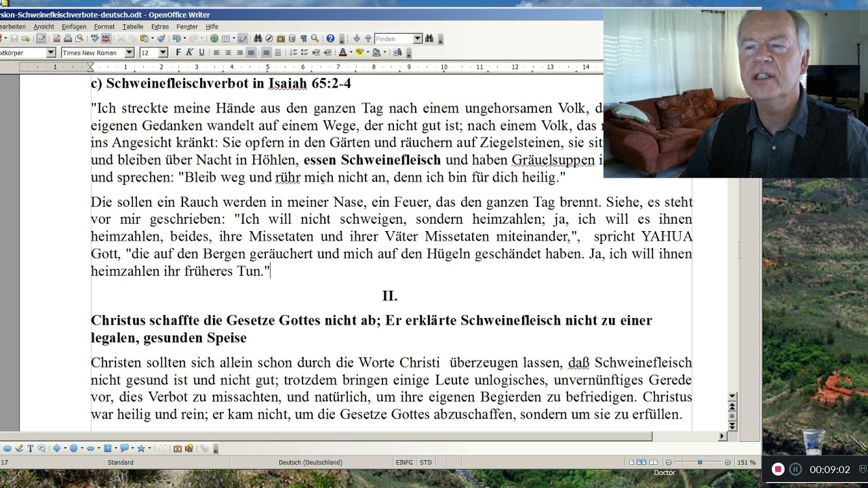Apply font color A swatch
Viewport: 868px width, 488px height.
pyautogui.click(x=342, y=53)
